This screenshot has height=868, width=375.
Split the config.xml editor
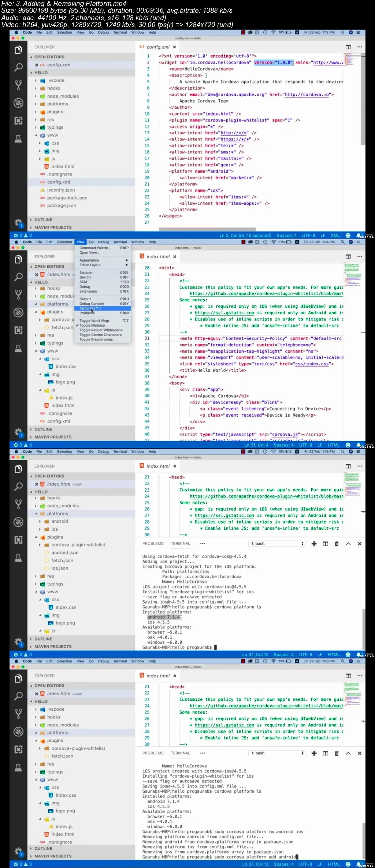pyautogui.click(x=348, y=47)
